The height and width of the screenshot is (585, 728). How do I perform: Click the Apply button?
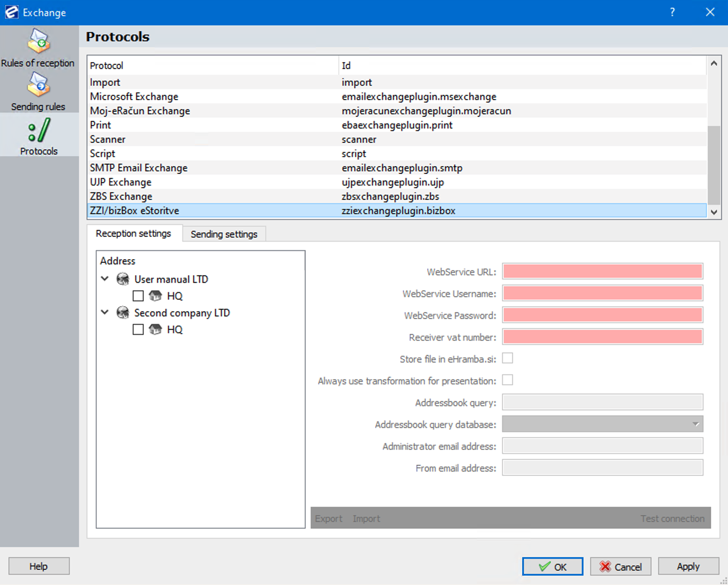click(688, 567)
